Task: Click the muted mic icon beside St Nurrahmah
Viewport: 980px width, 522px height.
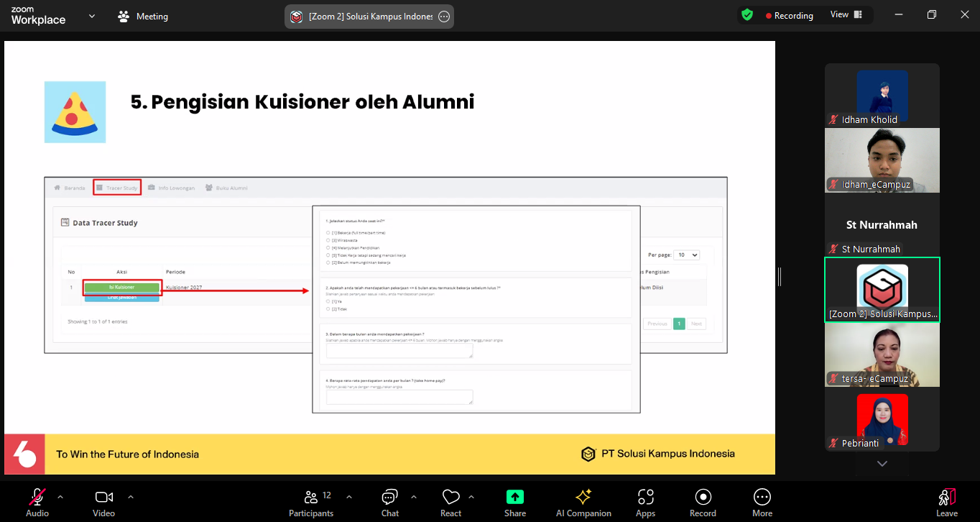Action: (x=833, y=249)
